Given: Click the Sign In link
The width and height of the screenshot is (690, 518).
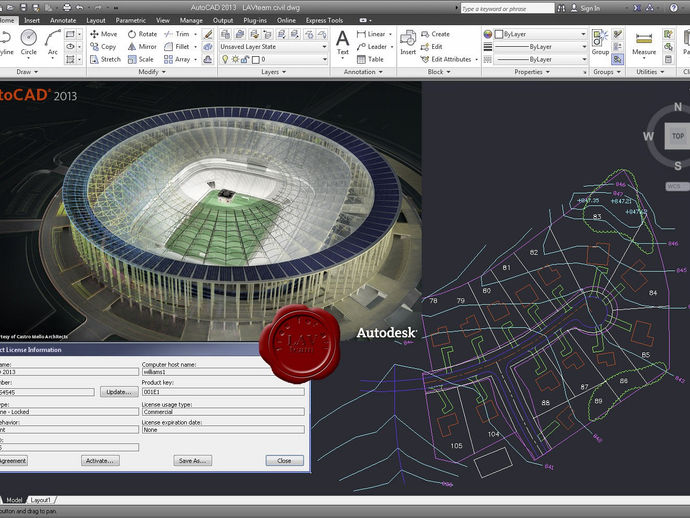Looking at the screenshot, I should point(585,8).
